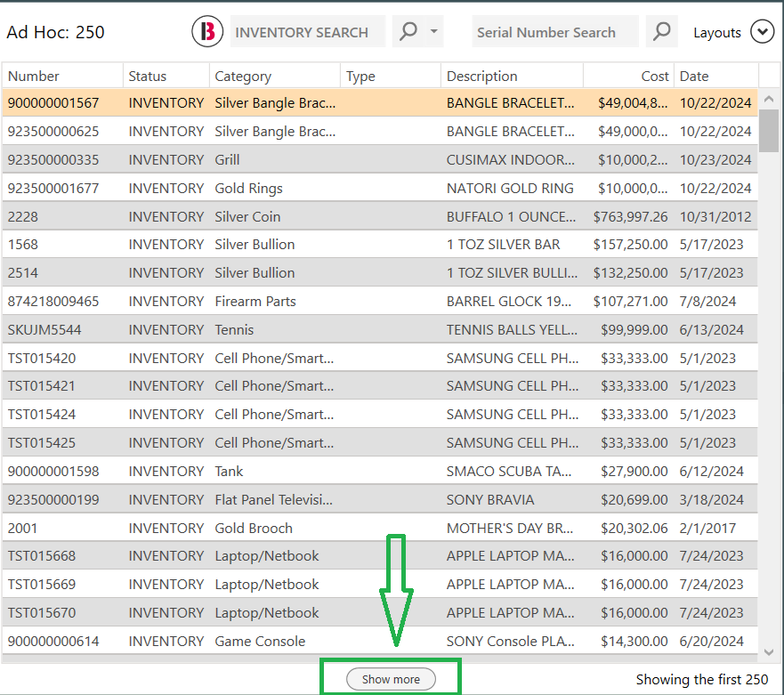784x695 pixels.
Task: Select item TST015670
Action: (x=380, y=612)
